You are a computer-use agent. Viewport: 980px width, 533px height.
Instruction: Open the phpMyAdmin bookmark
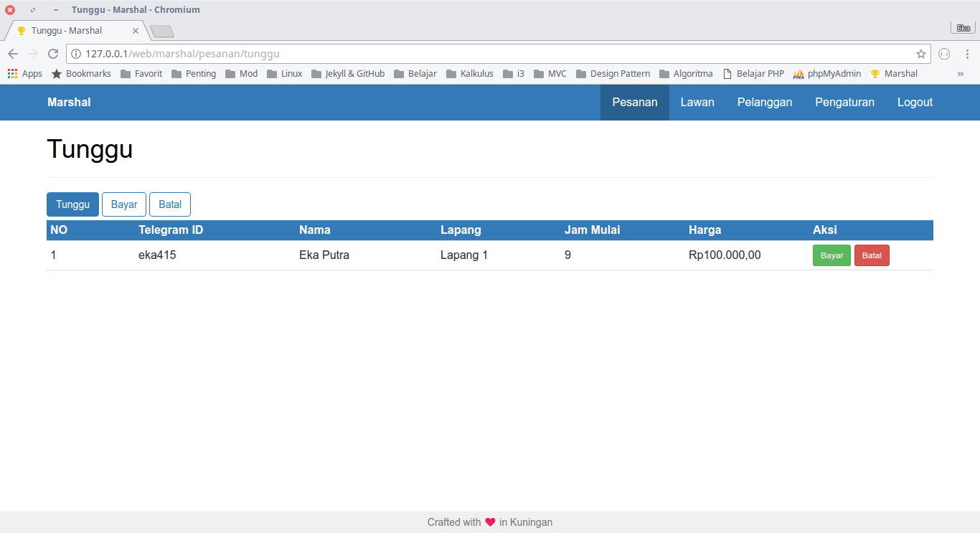(827, 74)
